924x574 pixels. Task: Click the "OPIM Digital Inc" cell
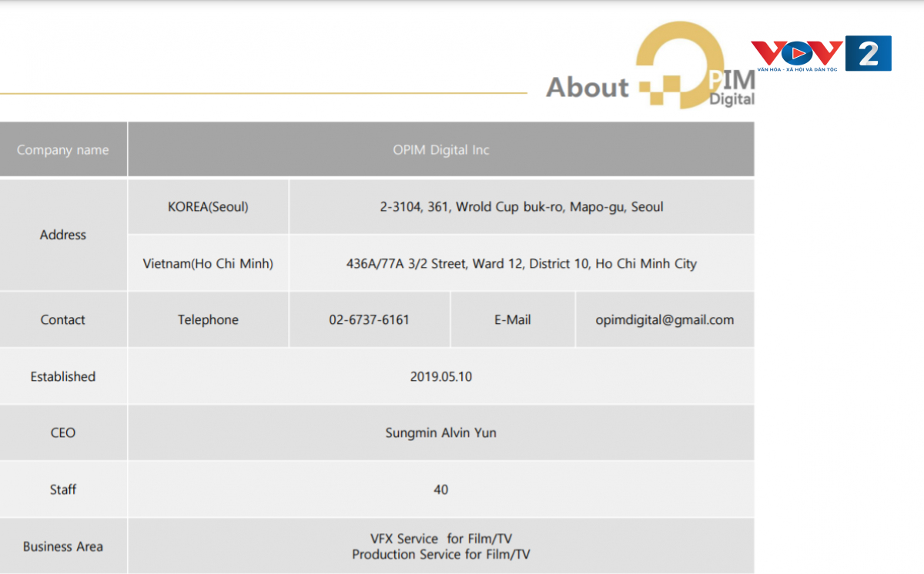click(x=441, y=150)
